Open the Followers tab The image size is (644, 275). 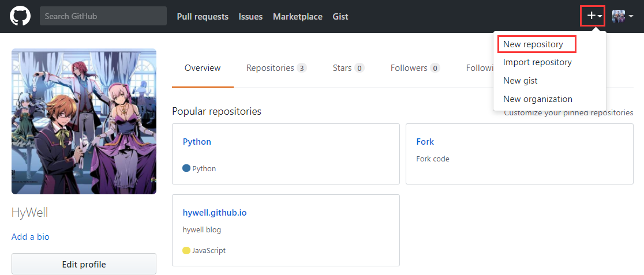point(415,68)
